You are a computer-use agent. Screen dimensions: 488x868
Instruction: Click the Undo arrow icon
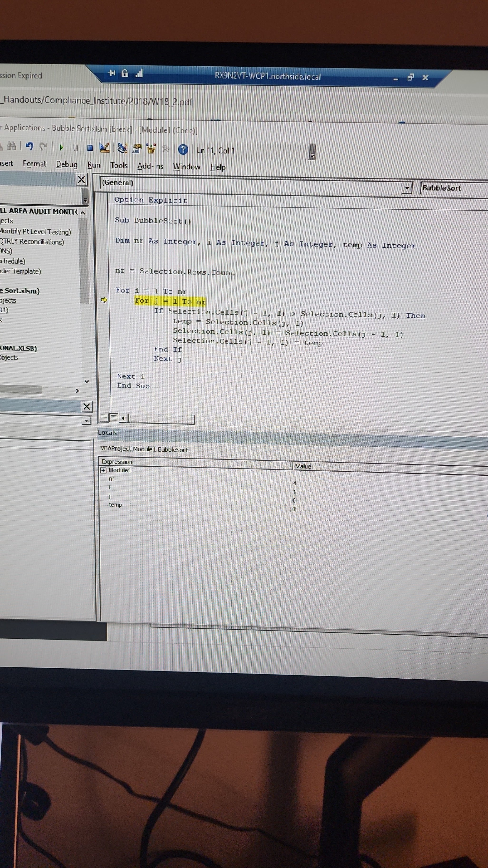(30, 146)
